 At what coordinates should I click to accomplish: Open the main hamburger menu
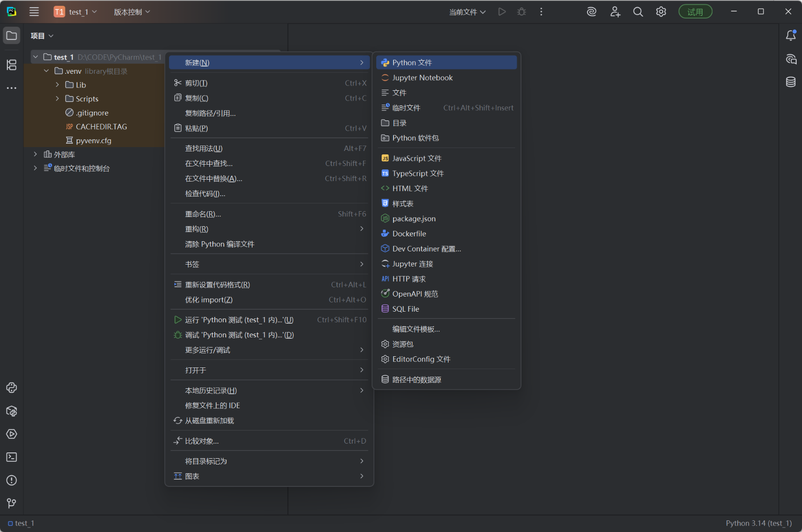pos(34,12)
